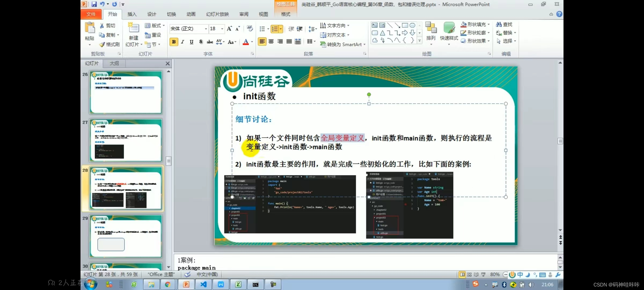Select the Triangle shape in the gallery
This screenshot has height=290, width=644.
(382, 33)
